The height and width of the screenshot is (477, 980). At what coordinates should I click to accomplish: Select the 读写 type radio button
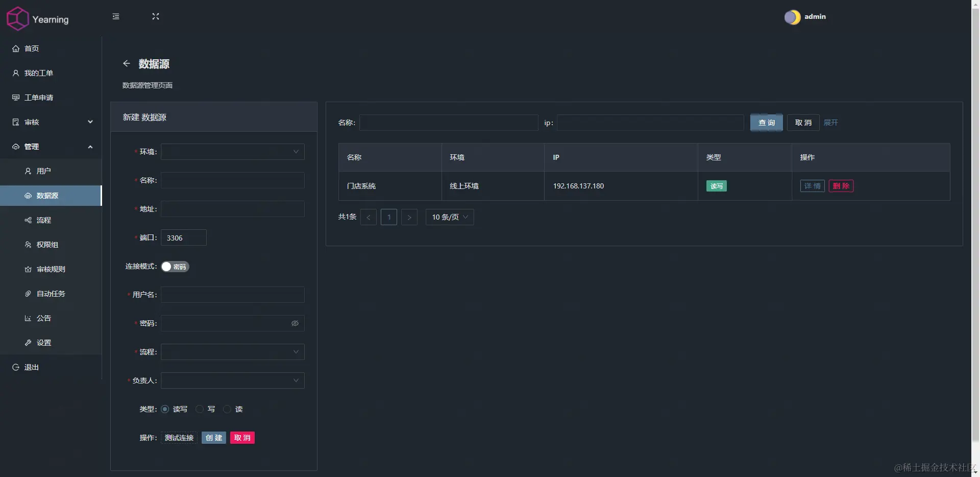tap(165, 409)
